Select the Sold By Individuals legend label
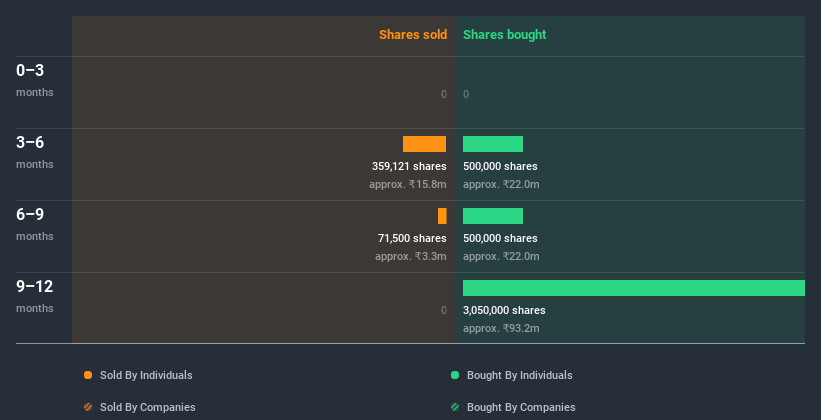 pyautogui.click(x=146, y=375)
